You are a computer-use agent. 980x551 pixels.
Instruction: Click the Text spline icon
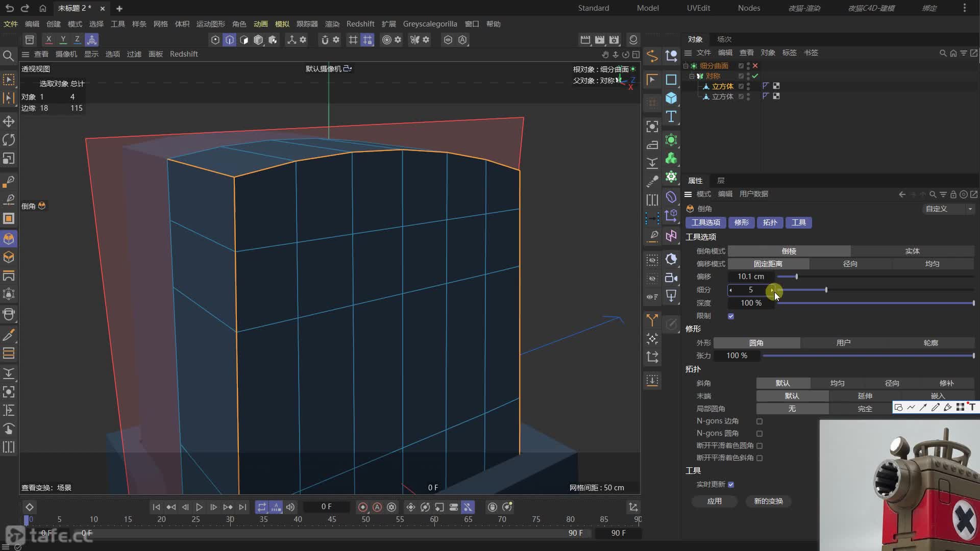[671, 117]
